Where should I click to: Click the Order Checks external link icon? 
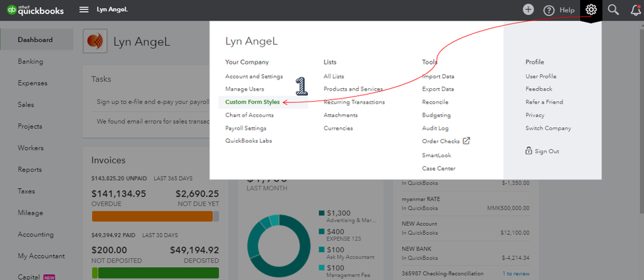466,140
